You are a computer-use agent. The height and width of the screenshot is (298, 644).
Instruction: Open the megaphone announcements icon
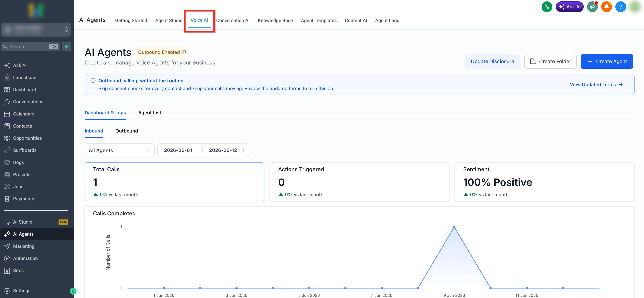point(592,7)
